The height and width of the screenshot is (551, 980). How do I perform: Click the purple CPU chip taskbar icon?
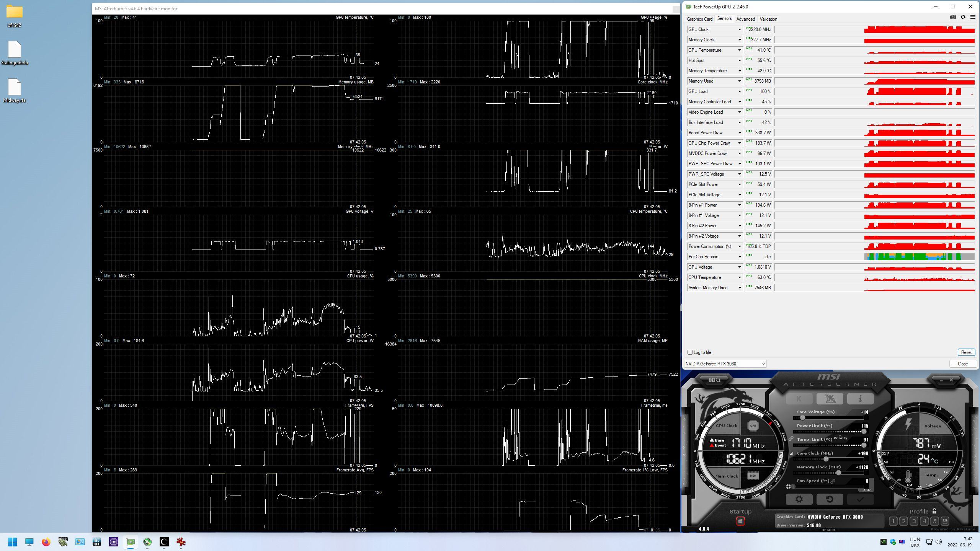pyautogui.click(x=114, y=542)
